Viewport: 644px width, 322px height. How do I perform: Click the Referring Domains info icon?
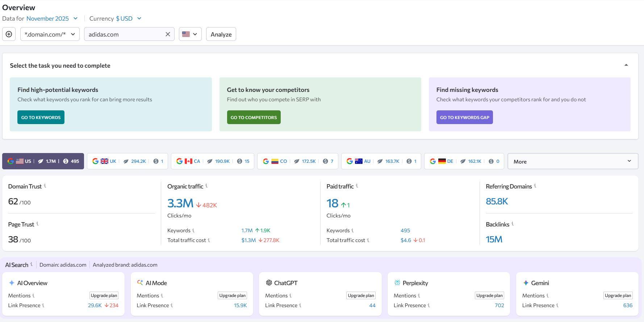[535, 186]
